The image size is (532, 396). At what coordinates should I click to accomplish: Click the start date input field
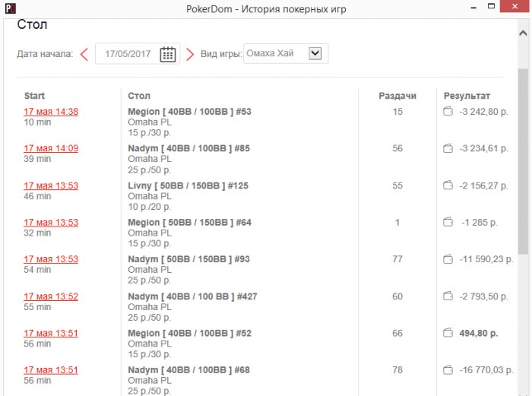(129, 54)
